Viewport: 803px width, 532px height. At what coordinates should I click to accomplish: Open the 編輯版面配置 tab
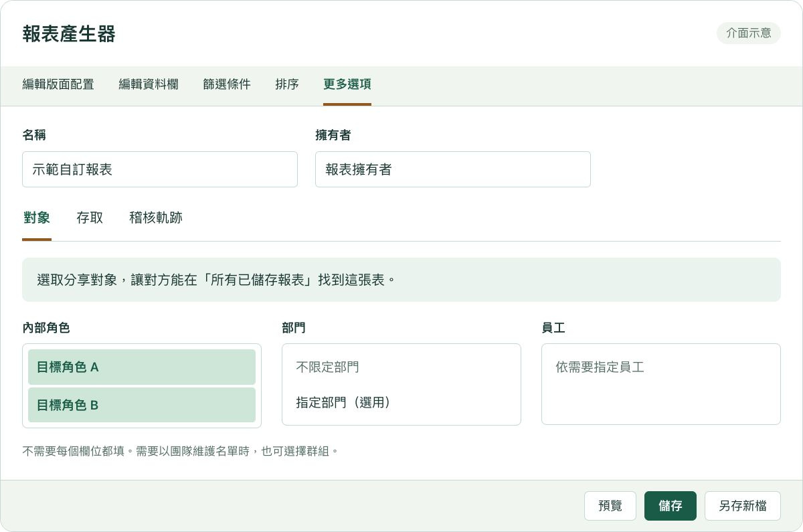coord(58,84)
